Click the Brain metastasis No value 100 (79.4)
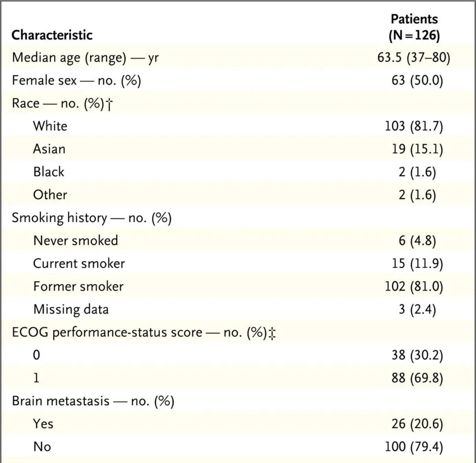This screenshot has width=476, height=463. coord(414,447)
